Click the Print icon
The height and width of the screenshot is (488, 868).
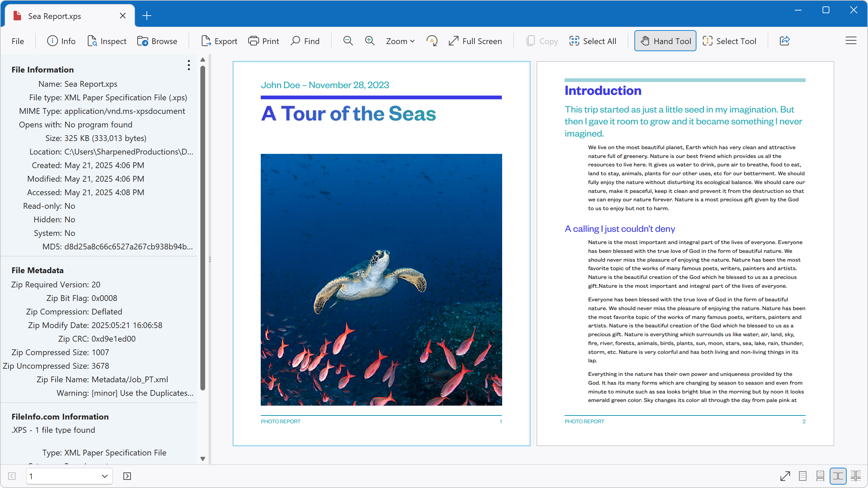tap(263, 41)
